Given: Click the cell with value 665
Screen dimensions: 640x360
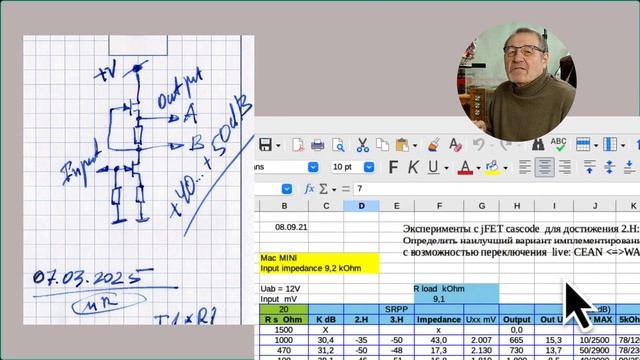Looking at the screenshot, I should pos(517,340).
